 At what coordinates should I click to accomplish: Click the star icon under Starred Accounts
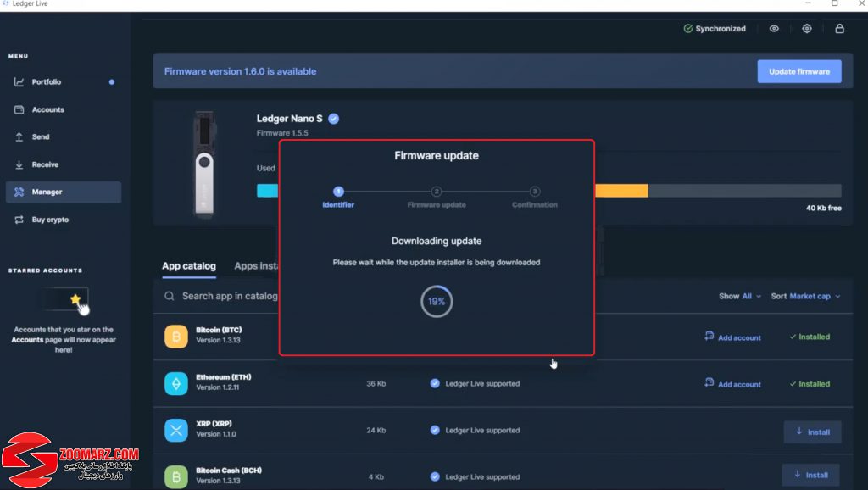75,299
